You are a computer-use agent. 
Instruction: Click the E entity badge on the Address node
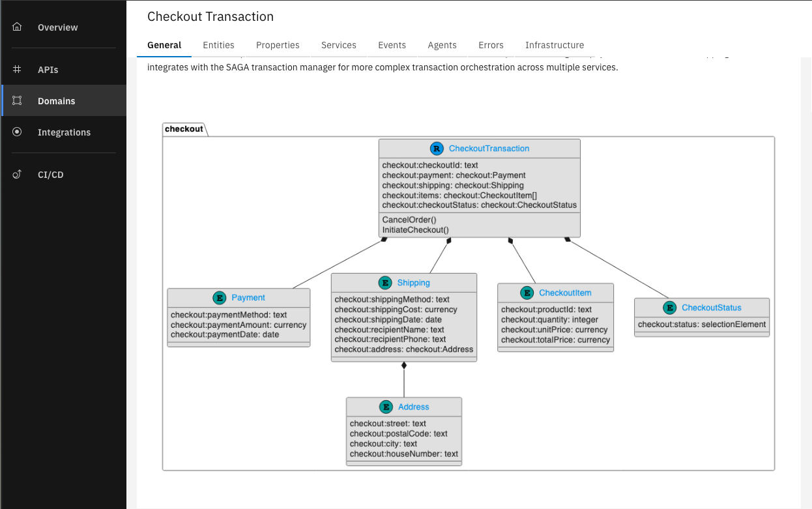[x=386, y=407]
